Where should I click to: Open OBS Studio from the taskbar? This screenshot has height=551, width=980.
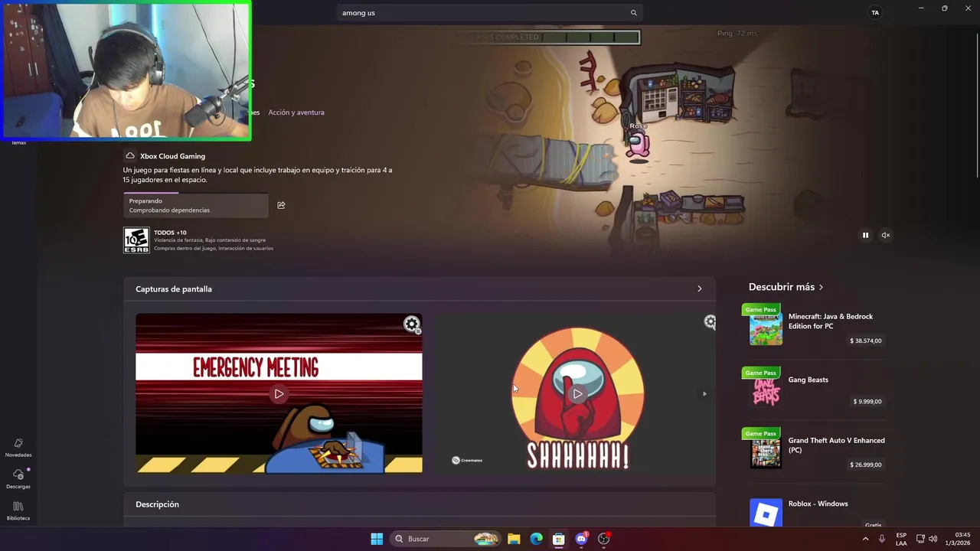tap(604, 539)
